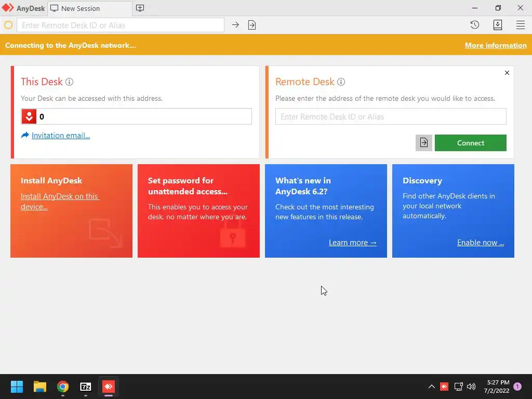Screen dimensions: 532x399
Task: Open a new session tab with plus icon
Action: [140, 8]
